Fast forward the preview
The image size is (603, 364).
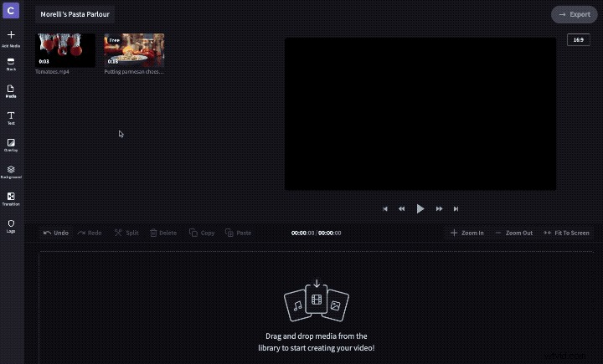point(439,208)
